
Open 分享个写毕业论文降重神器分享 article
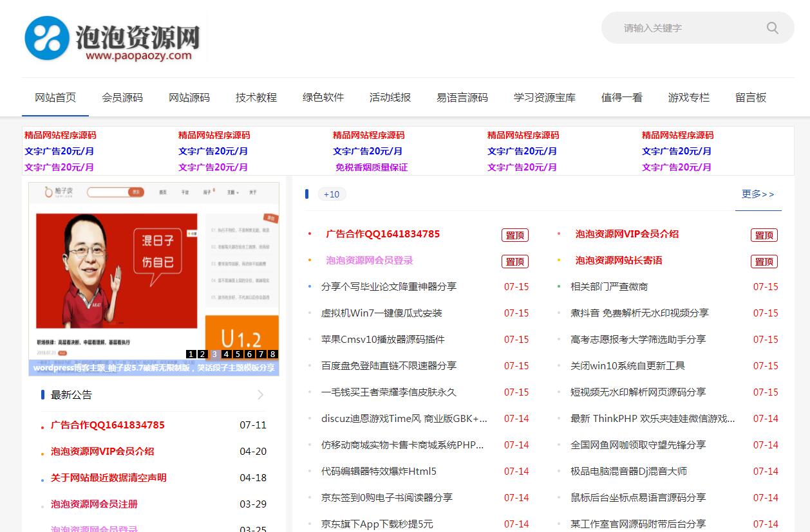(389, 287)
